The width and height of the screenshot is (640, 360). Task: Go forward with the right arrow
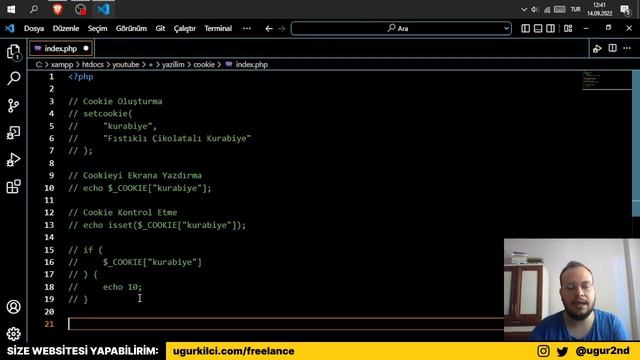tap(282, 29)
